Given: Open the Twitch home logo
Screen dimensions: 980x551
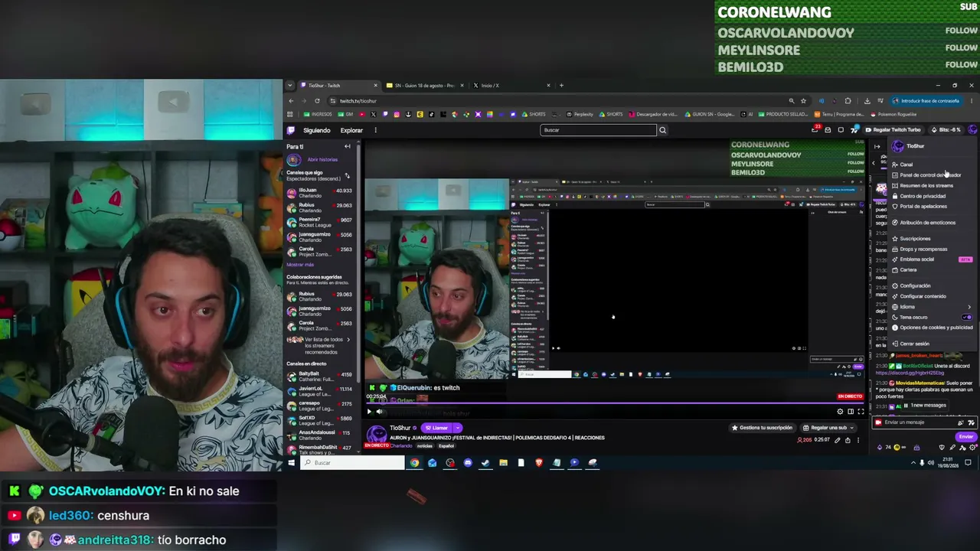Looking at the screenshot, I should 292,130.
